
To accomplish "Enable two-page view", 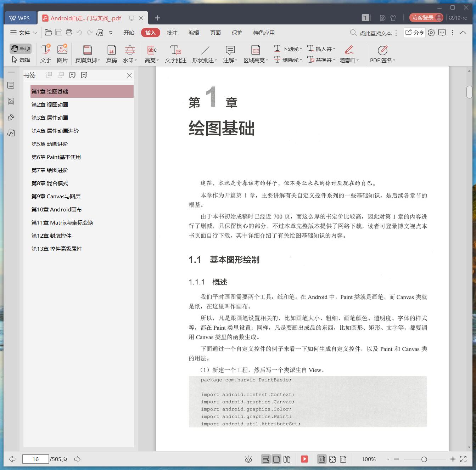I will pos(287,459).
